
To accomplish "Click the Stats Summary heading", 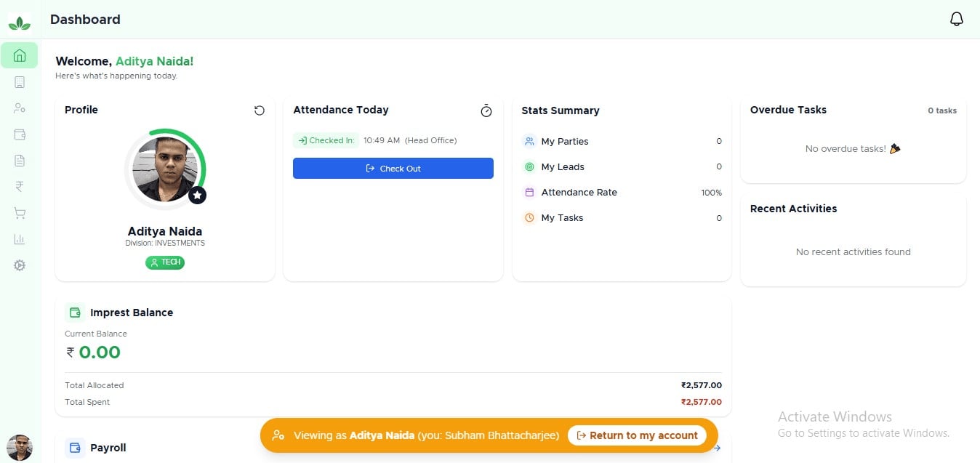I will click(561, 110).
